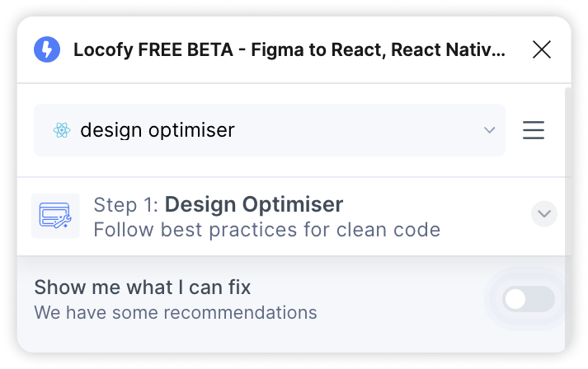Screen dimensions: 588x369
Task: Click the Design Optimiser wrench icon
Action: [55, 216]
